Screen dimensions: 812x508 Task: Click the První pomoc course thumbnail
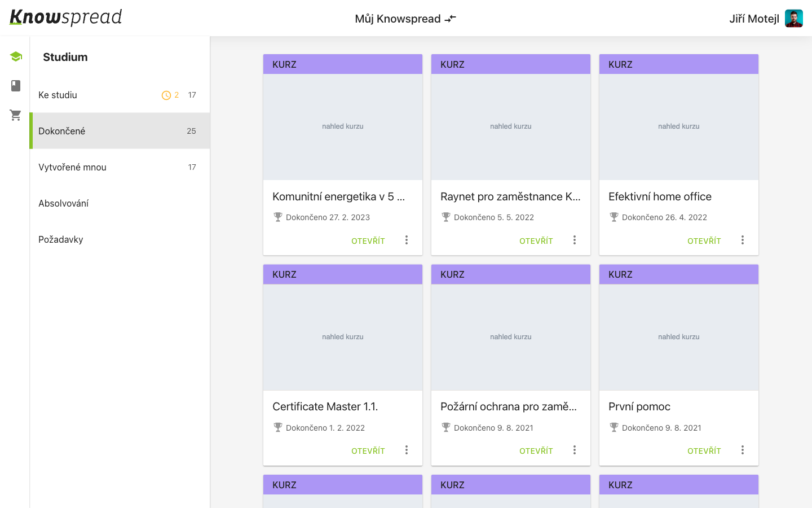point(679,337)
